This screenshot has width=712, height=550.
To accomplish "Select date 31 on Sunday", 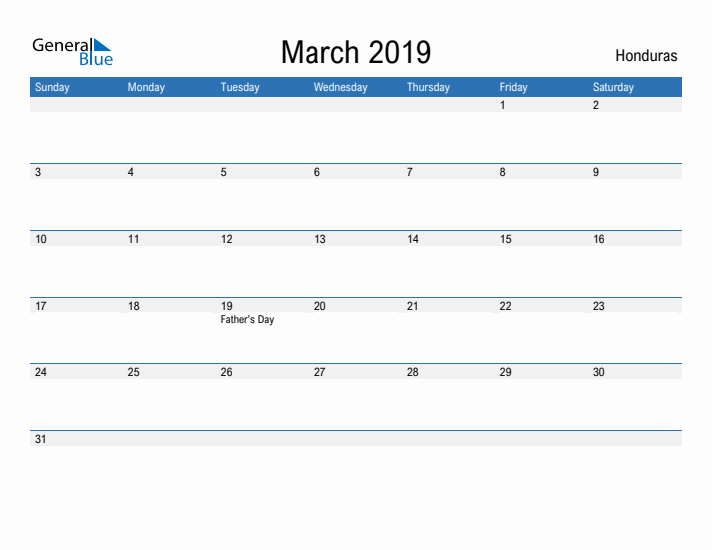I will coord(41,439).
